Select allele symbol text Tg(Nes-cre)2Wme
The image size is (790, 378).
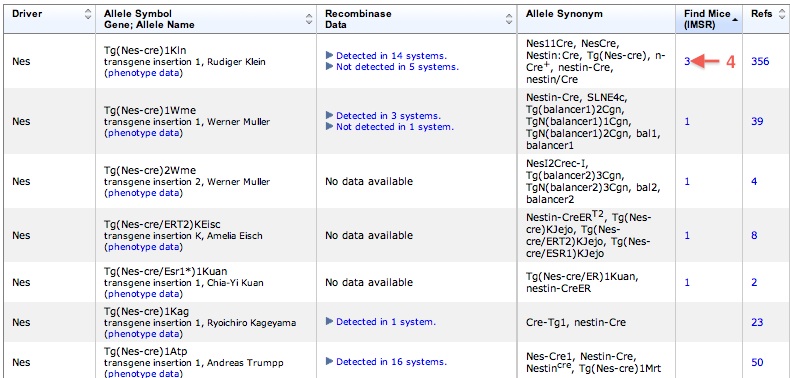[x=150, y=170]
